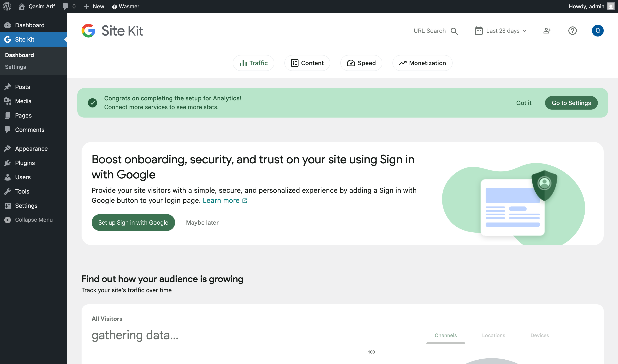Dismiss the Analytics banner with Got it
The image size is (618, 364).
pos(524,103)
